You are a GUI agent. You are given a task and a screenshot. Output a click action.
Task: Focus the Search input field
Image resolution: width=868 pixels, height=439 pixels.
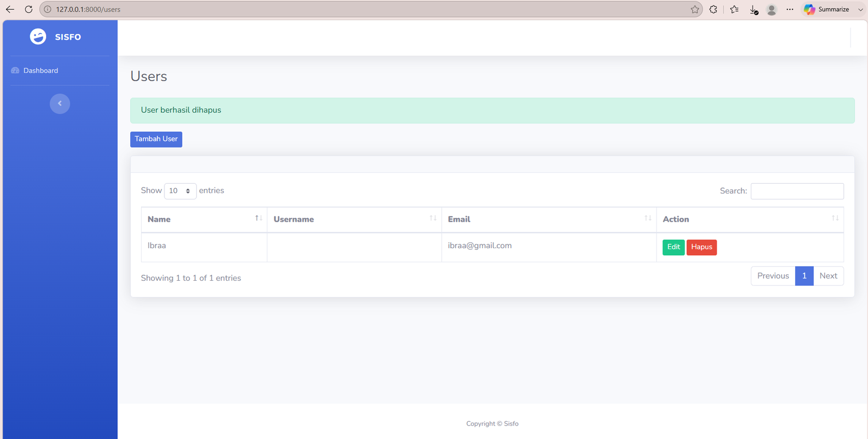coord(797,191)
